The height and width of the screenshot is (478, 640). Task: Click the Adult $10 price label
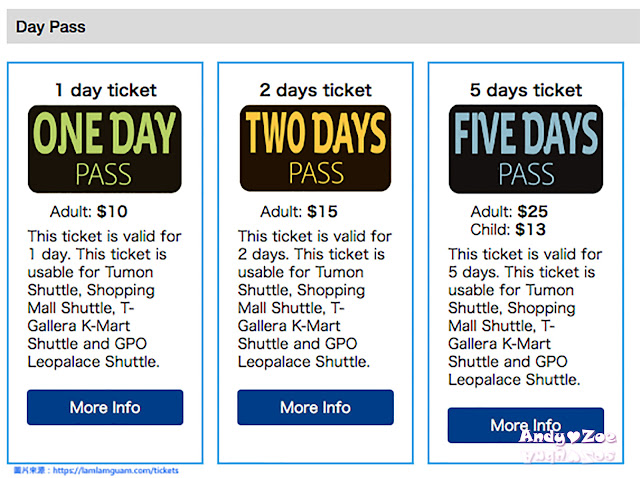[89, 211]
